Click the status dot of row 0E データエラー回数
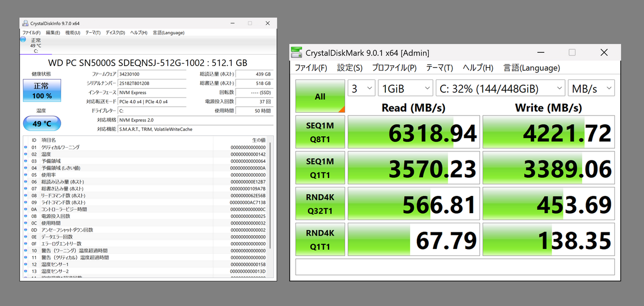 (x=25, y=237)
